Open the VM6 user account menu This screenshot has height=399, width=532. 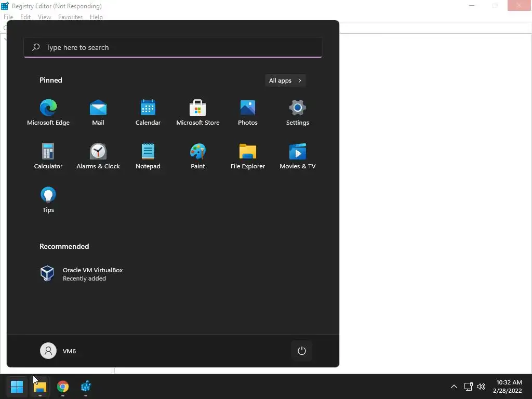58,351
